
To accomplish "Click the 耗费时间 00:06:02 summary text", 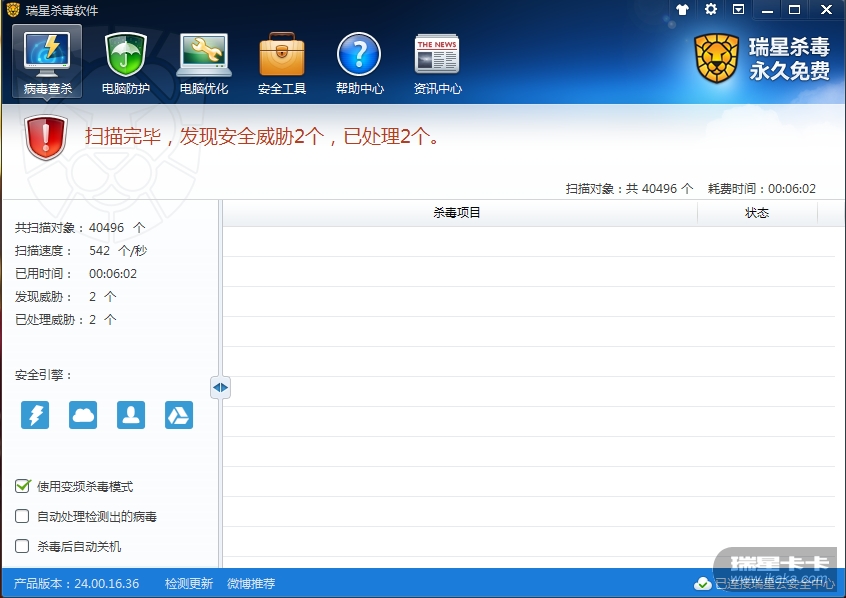I will [x=761, y=188].
